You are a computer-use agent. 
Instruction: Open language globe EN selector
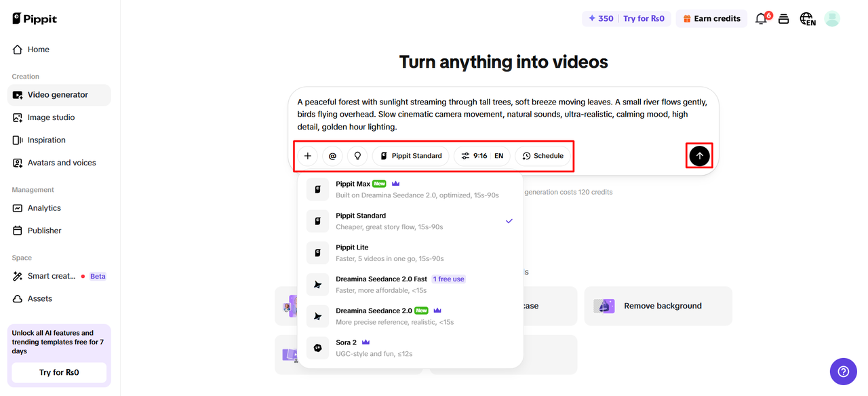click(807, 19)
